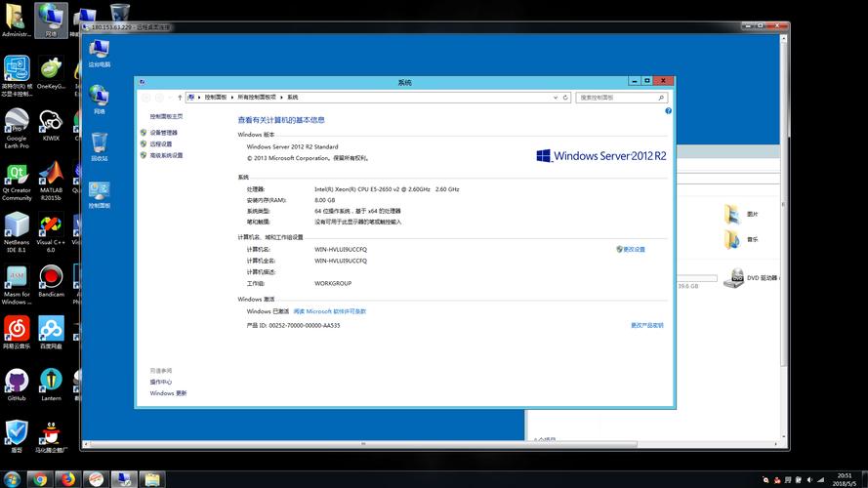
Task: Select DVD 驱动器 in background explorer window
Action: point(753,278)
